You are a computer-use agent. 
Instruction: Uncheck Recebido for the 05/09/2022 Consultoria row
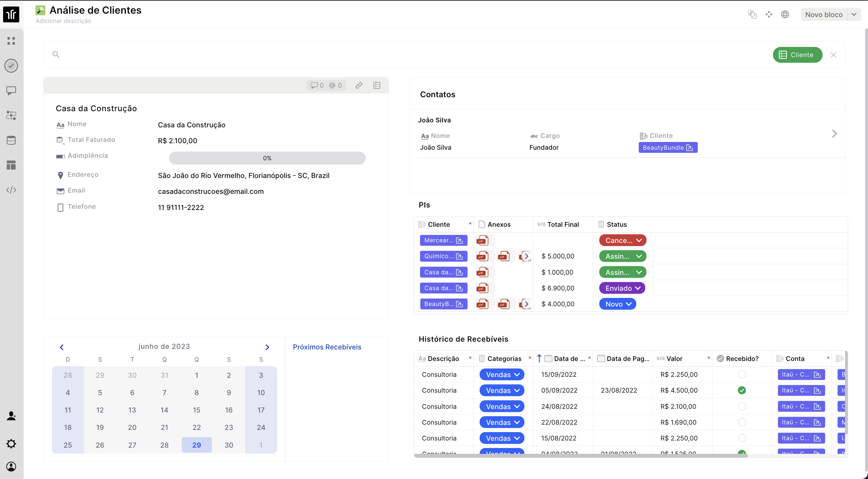[x=742, y=390]
